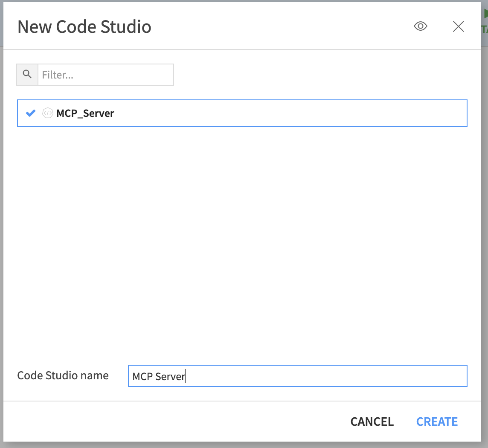Select the MCP_Server template row
Viewport: 488px width, 448px height.
pyautogui.click(x=256, y=113)
